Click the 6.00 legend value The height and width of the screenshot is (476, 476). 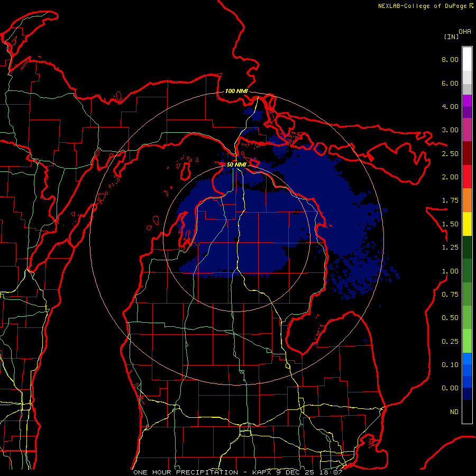pos(450,83)
